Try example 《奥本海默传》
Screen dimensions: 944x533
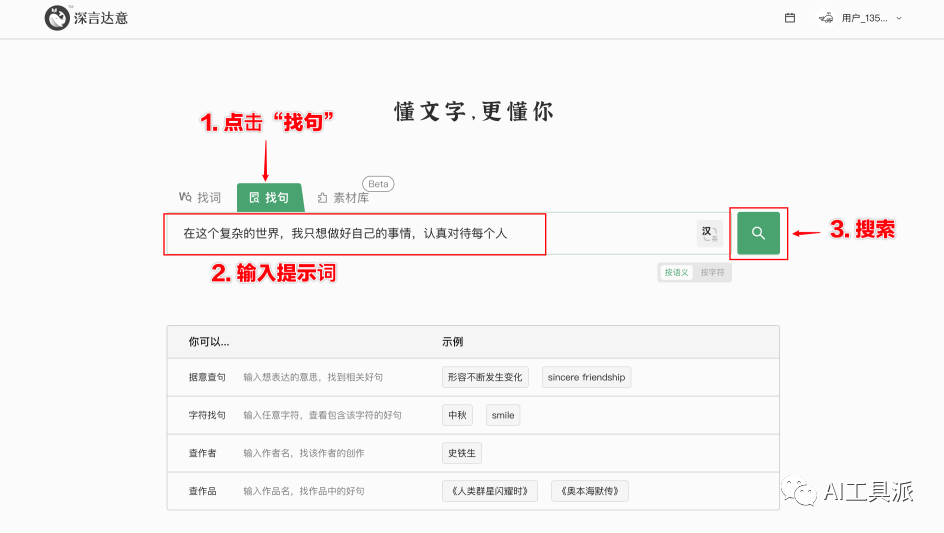[589, 491]
